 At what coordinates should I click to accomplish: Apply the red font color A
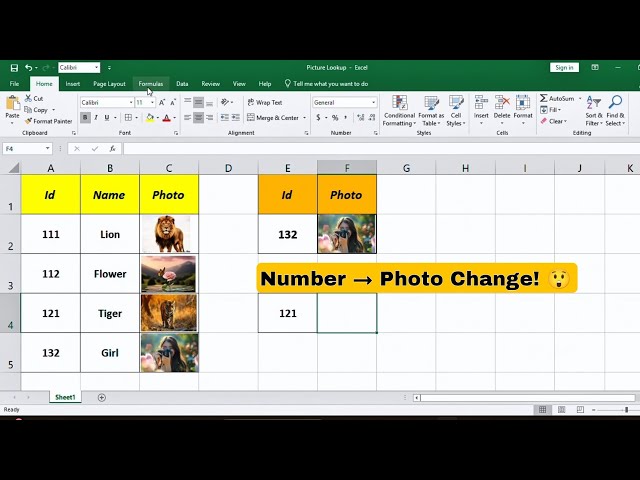coord(167,118)
